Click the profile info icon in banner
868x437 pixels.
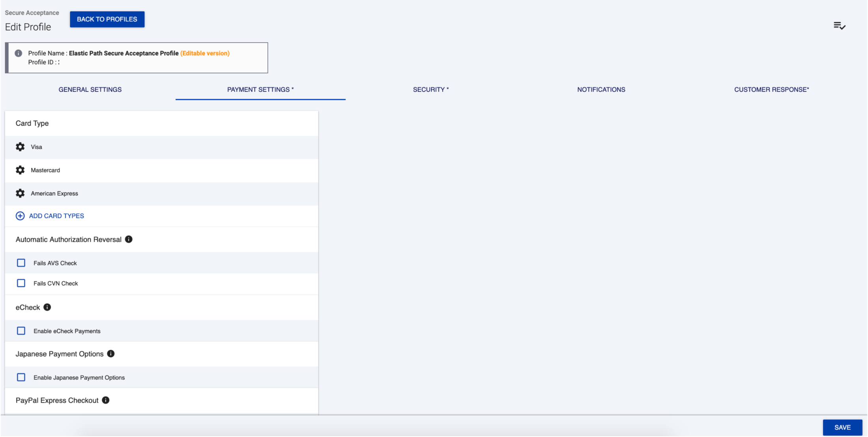tap(19, 53)
